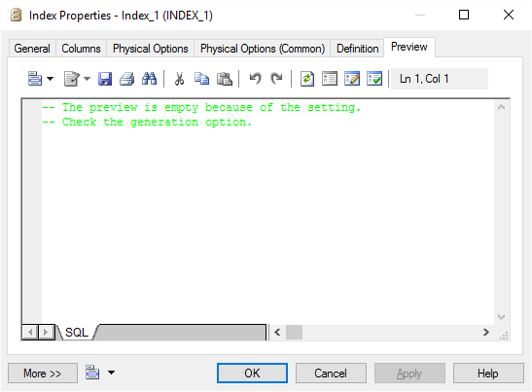Screen dimensions: 532x392
Task: Click the sub-tab scroll left arrow
Action: click(30, 332)
